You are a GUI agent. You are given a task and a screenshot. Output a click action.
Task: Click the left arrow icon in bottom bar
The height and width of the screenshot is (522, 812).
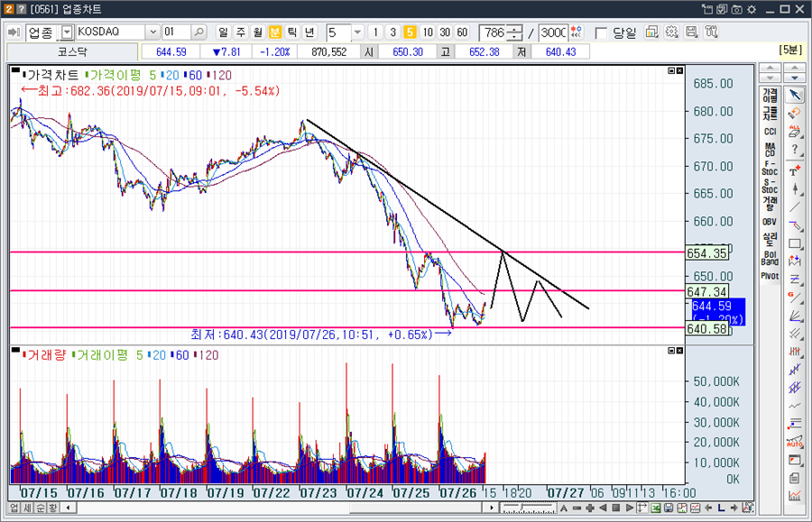[708, 508]
